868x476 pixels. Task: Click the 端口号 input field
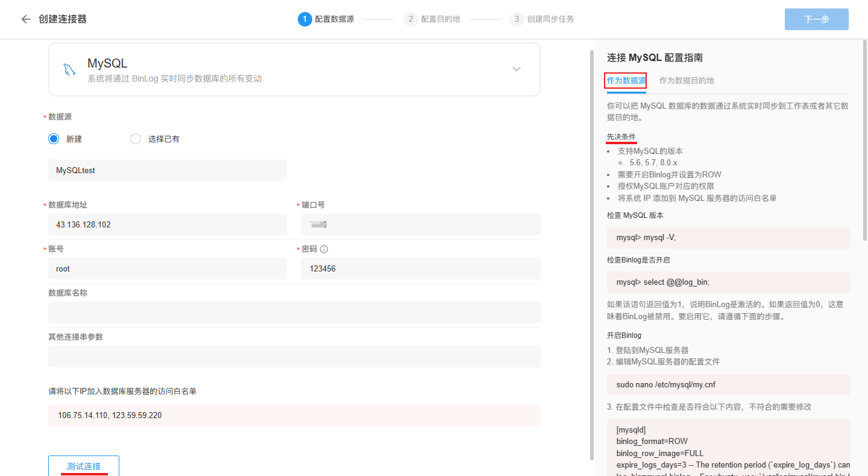[x=421, y=224]
